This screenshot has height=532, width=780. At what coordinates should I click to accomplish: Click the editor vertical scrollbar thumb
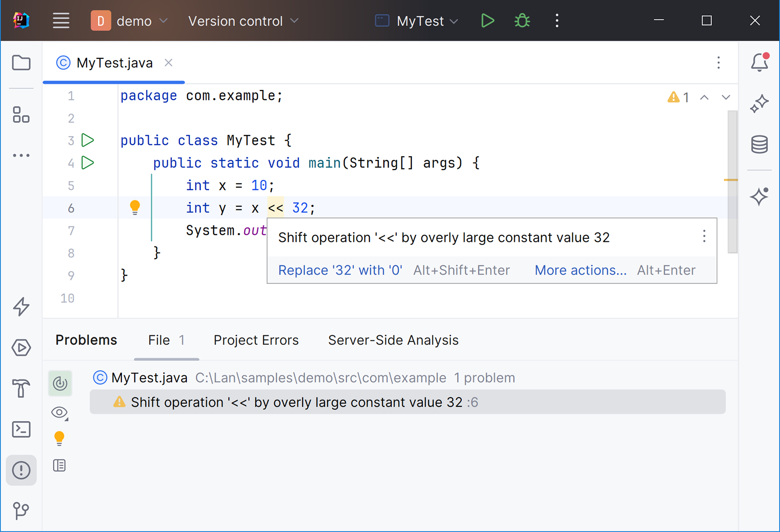pyautogui.click(x=732, y=182)
